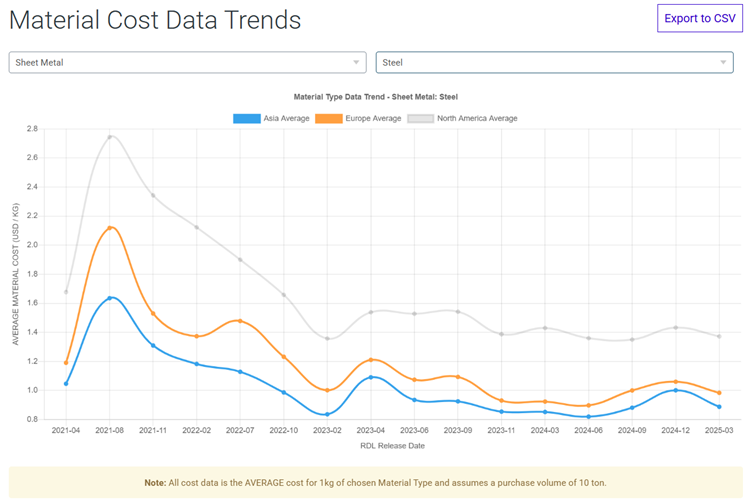Click the orange Europe Average legend swatch

[x=329, y=118]
